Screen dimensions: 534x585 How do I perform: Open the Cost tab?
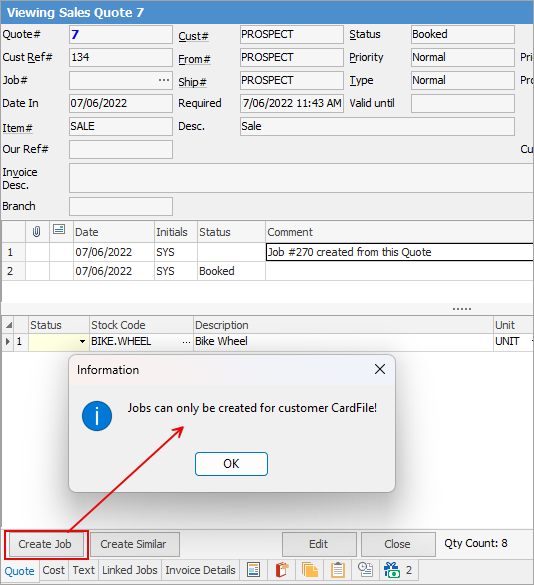[53, 570]
